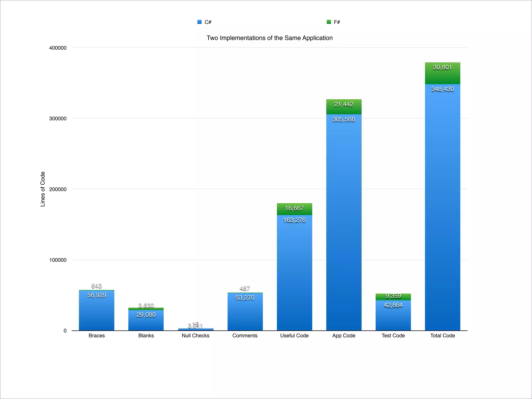
Task: Click the 305,566 value in App Code
Action: tap(344, 119)
